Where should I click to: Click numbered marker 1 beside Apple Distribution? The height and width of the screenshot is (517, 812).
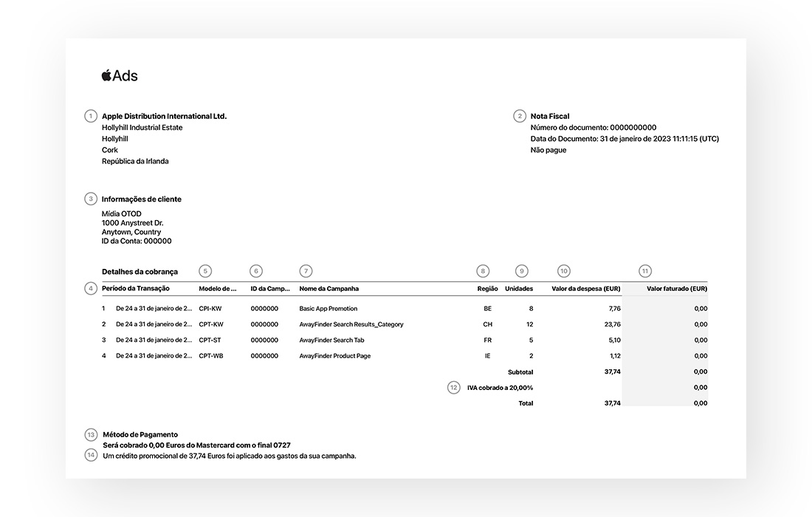[91, 116]
